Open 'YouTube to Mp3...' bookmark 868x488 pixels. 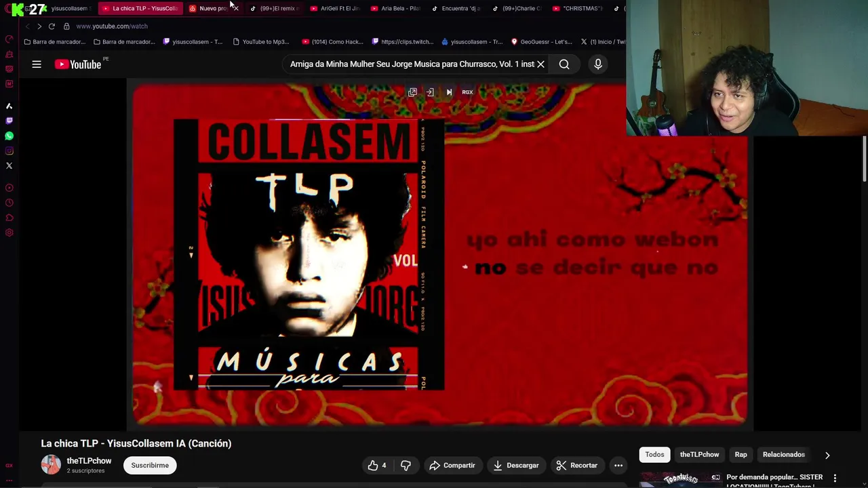pos(261,42)
